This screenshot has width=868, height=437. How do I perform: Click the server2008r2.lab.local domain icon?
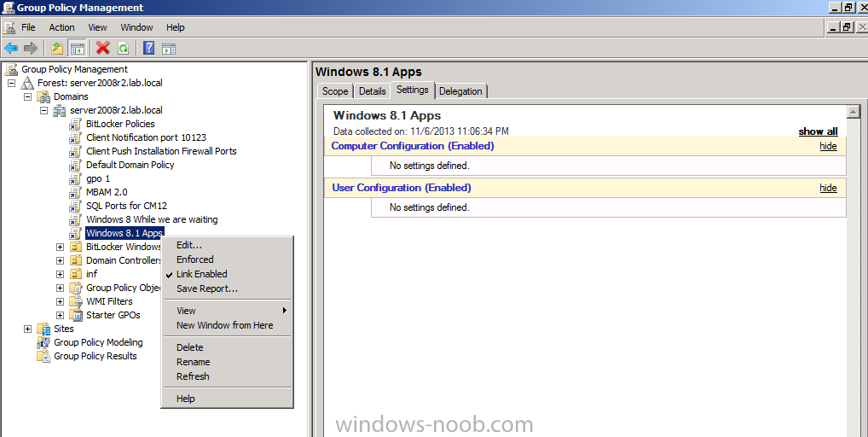60,110
